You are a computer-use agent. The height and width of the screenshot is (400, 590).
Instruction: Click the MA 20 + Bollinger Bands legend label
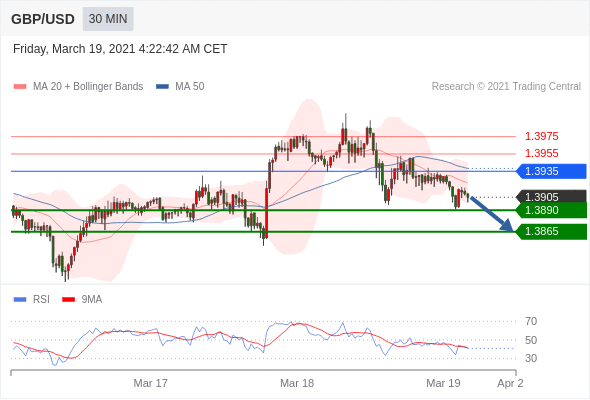click(88, 87)
